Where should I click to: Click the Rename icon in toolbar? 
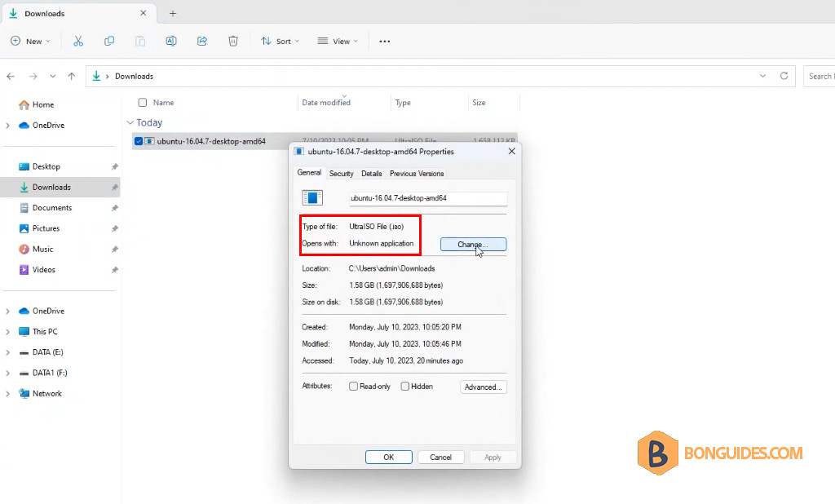tap(171, 41)
